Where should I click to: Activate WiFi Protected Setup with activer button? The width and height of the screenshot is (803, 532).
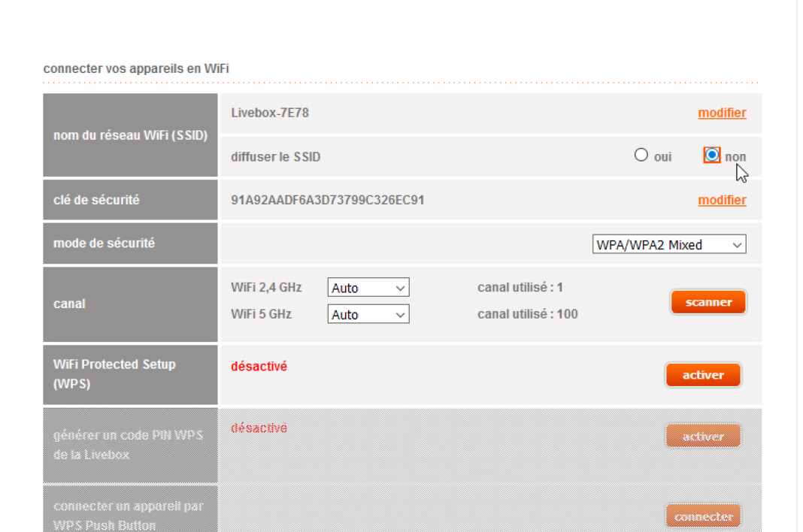[703, 375]
